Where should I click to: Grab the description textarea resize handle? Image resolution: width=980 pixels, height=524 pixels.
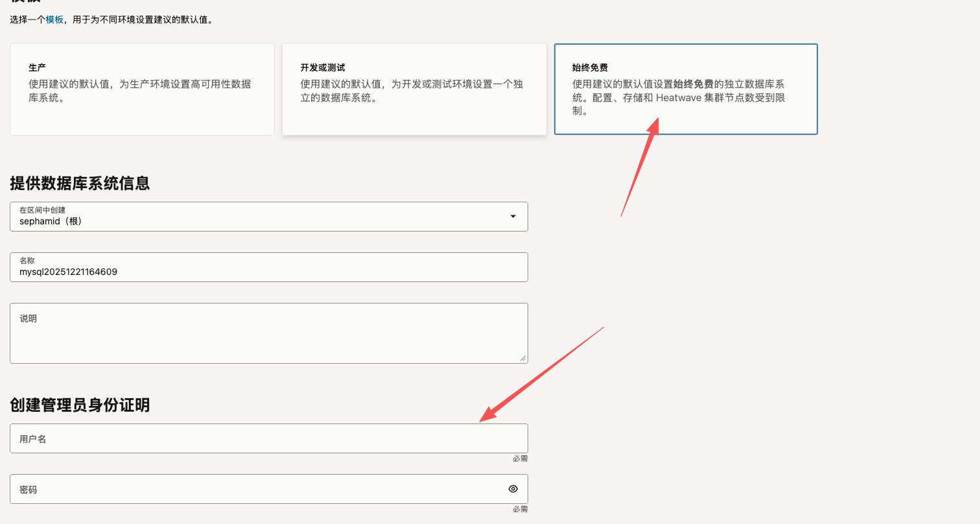pyautogui.click(x=522, y=358)
